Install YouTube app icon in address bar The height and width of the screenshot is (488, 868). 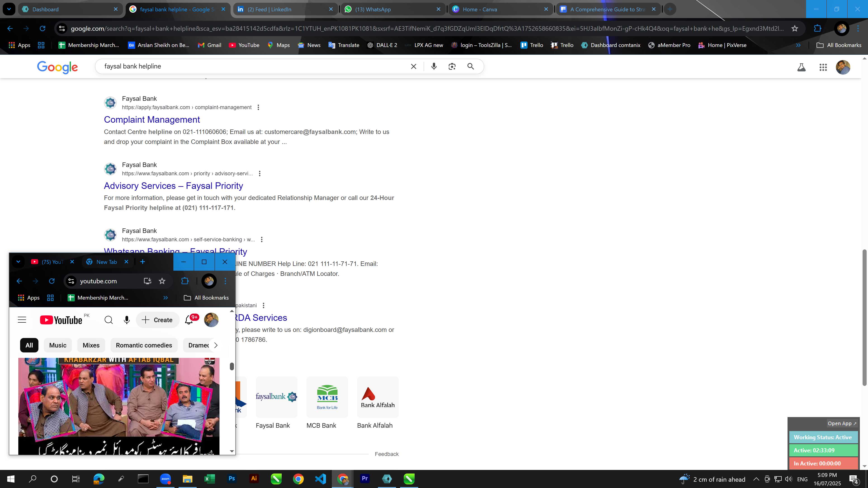pos(148,281)
